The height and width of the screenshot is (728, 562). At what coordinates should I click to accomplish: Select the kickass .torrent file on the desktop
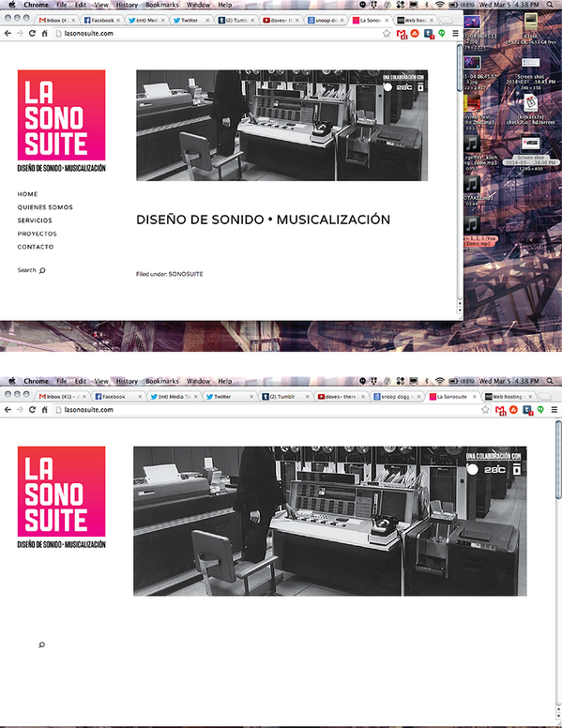[530, 103]
